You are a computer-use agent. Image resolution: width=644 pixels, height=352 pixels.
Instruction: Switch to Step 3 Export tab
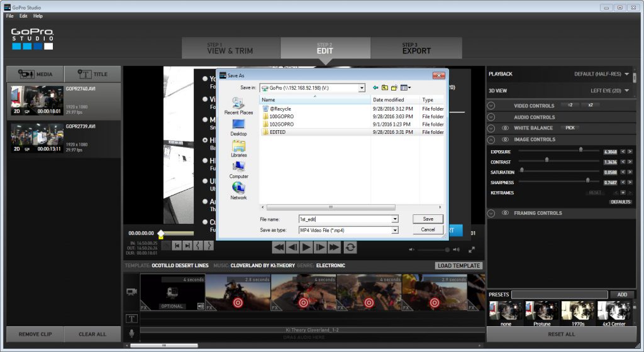416,48
